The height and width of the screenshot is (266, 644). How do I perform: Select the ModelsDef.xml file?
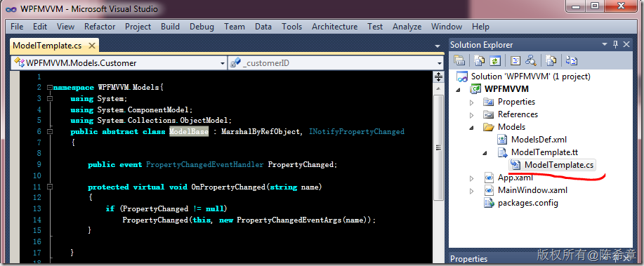pyautogui.click(x=539, y=140)
